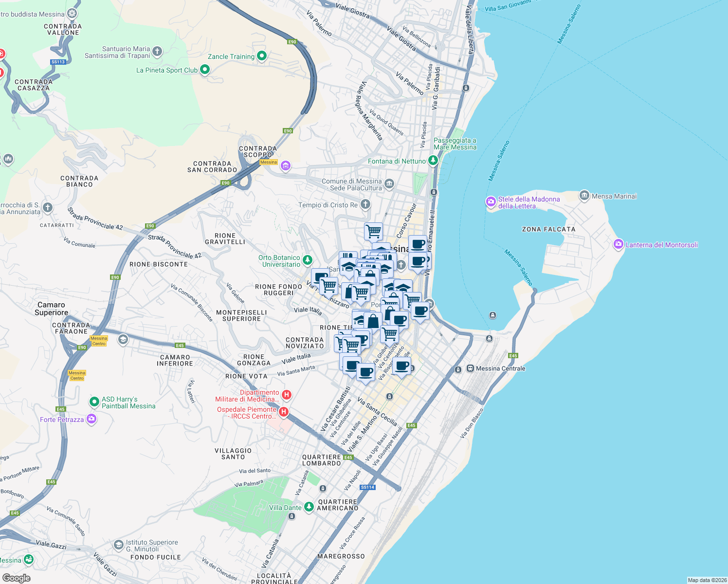Click the Mensa Marinai museum icon
The width and height of the screenshot is (728, 584).
tap(583, 196)
